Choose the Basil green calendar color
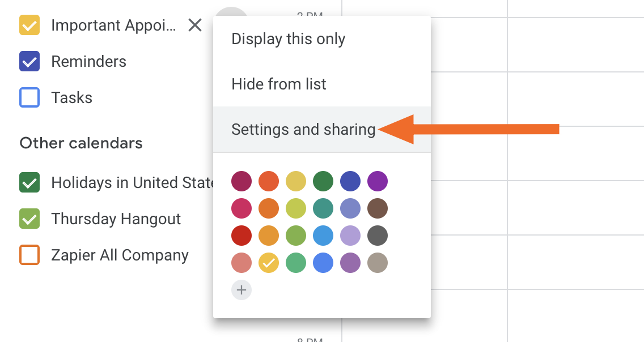644x342 pixels. point(323,181)
